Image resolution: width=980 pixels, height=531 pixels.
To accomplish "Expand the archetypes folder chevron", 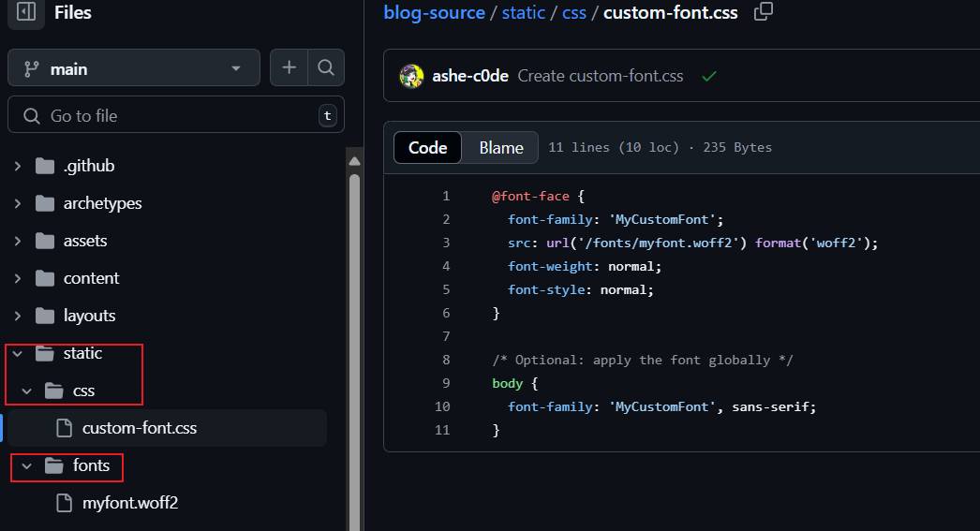I will coord(18,203).
